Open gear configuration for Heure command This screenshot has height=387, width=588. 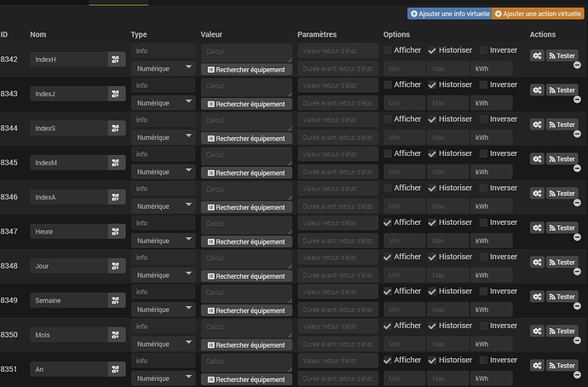[537, 228]
